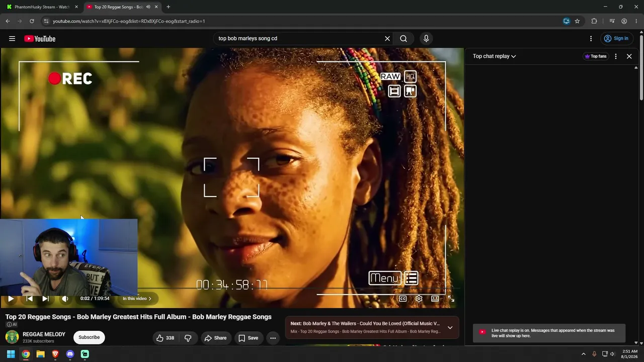Start voice search with the microphone
Screen dimensions: 644x362
426,39
